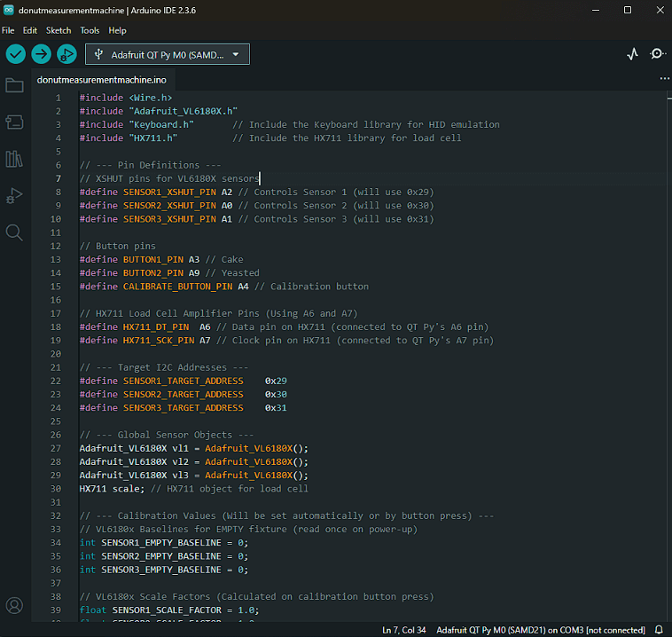672x637 pixels.
Task: Click the Verify sketch checkmark button
Action: [x=16, y=54]
